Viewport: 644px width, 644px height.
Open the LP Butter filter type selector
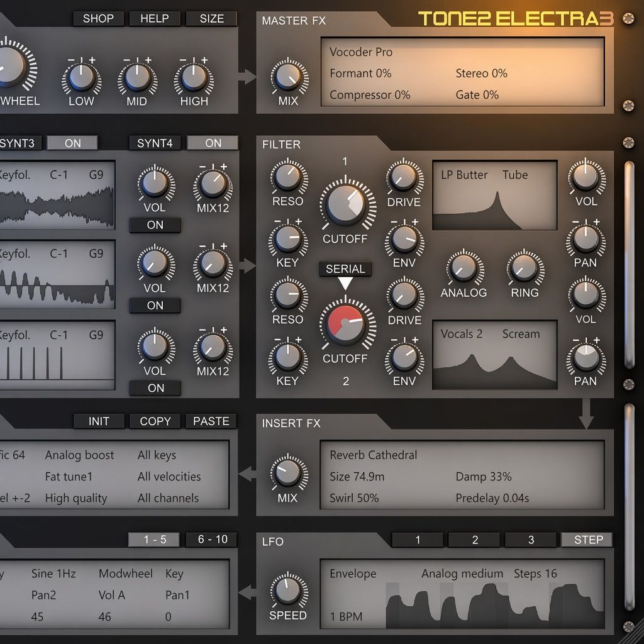point(464,175)
